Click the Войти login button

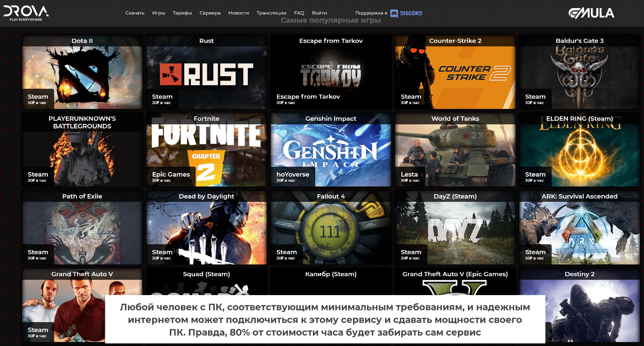(x=319, y=13)
